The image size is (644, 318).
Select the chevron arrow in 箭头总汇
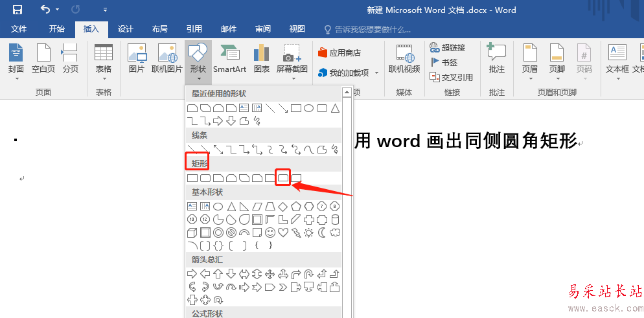(x=282, y=287)
